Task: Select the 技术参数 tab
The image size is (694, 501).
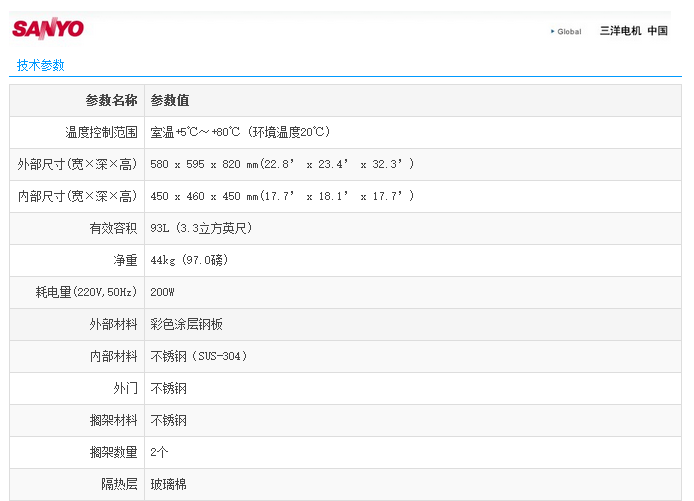Action: click(x=41, y=65)
